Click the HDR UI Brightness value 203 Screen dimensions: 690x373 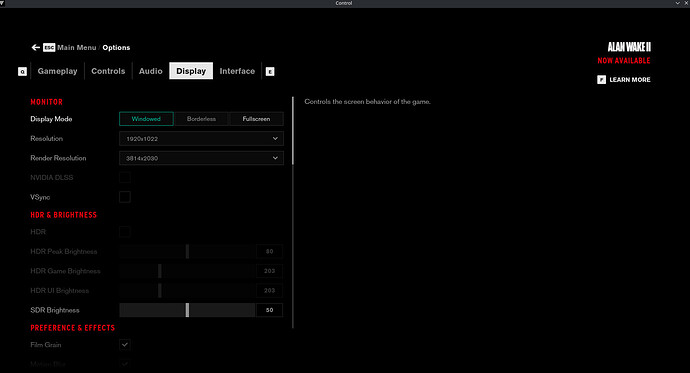(269, 290)
